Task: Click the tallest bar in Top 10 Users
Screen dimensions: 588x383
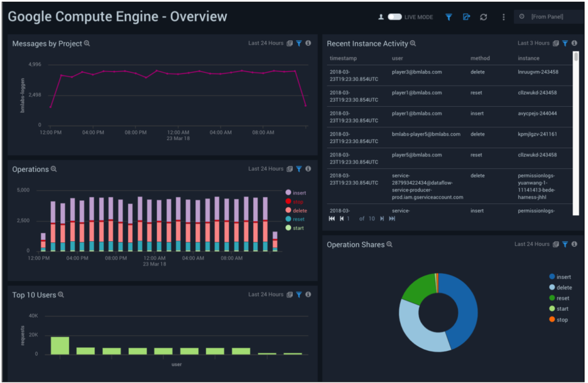Action: point(60,346)
